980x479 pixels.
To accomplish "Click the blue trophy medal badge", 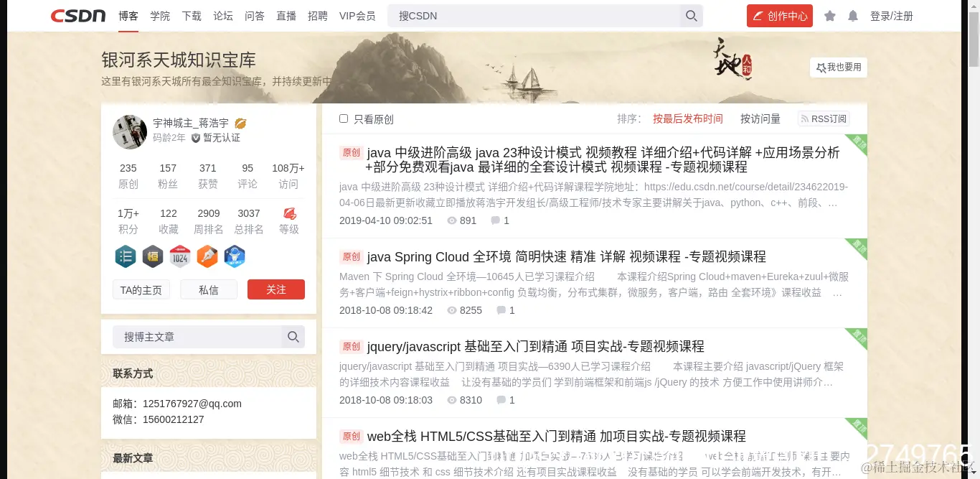I will point(235,256).
